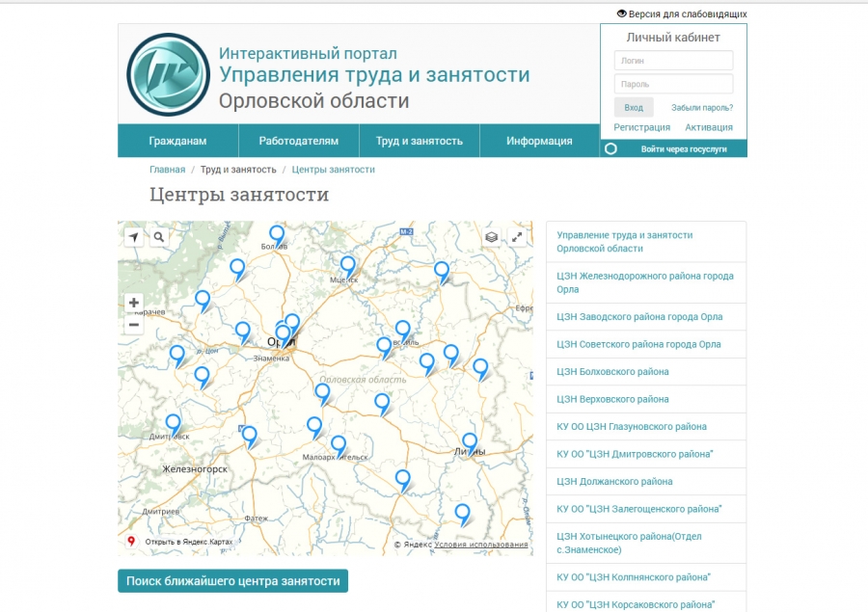Open ЦЗН Железнодорожного района города Орла
The height and width of the screenshot is (612, 868).
pos(646,282)
